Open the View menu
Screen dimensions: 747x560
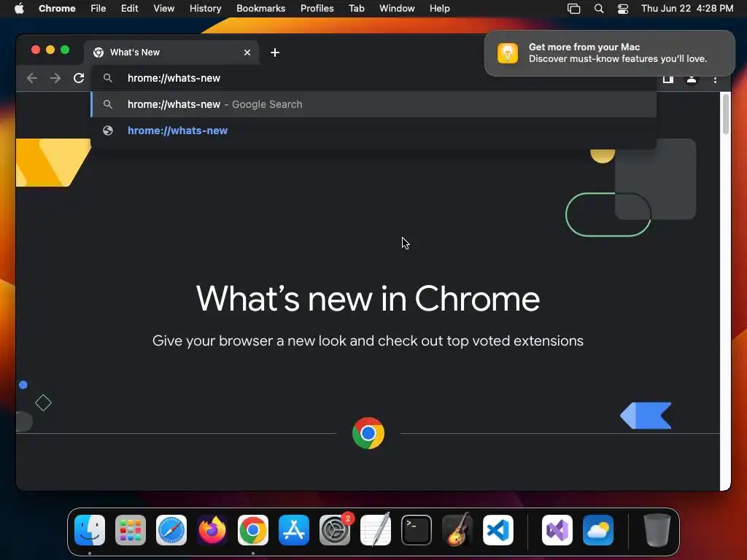(164, 9)
